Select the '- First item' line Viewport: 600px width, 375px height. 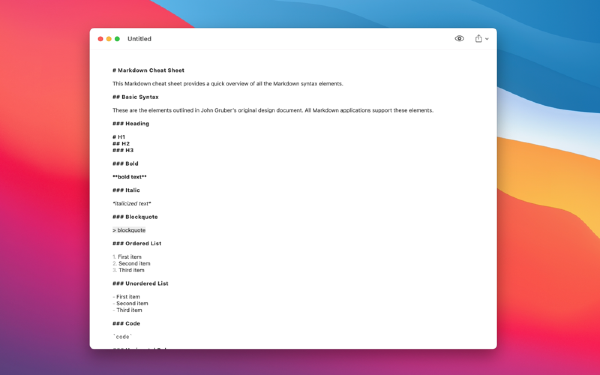(126, 297)
